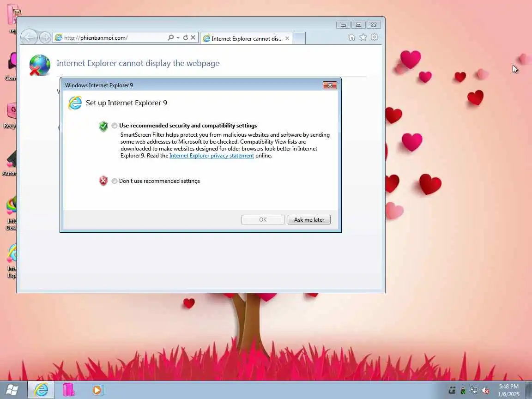Image resolution: width=532 pixels, height=399 pixels.
Task: Click the first system tray icon beside Safely Remove Hardware
Action: click(x=452, y=391)
